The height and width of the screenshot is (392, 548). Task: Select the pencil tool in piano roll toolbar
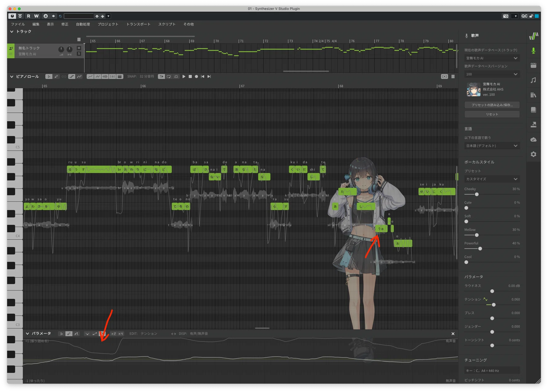[56, 76]
